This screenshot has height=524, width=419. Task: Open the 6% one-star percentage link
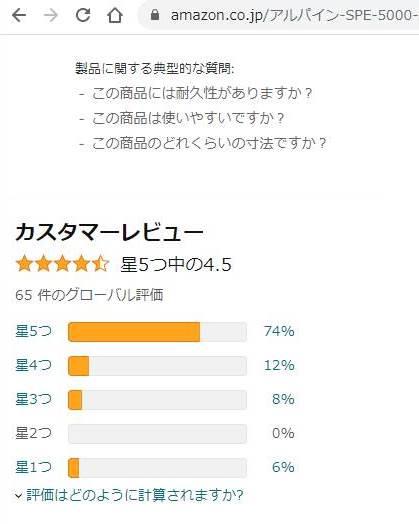click(283, 467)
